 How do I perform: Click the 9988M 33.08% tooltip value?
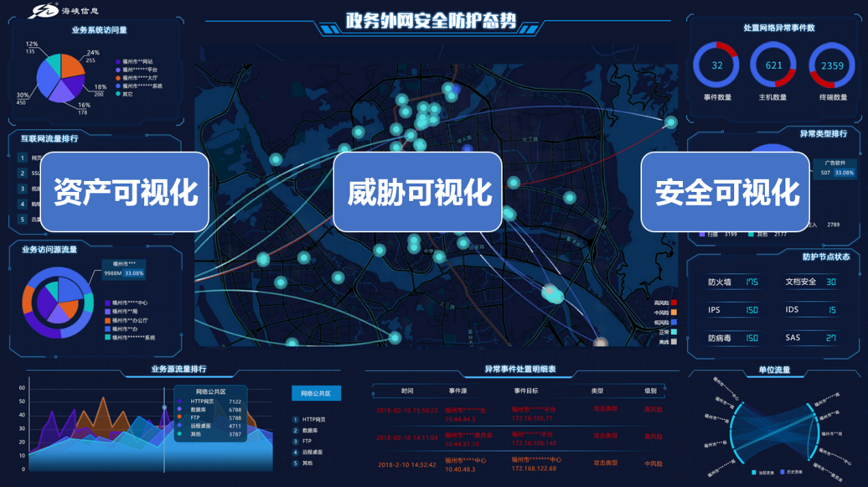(x=124, y=273)
